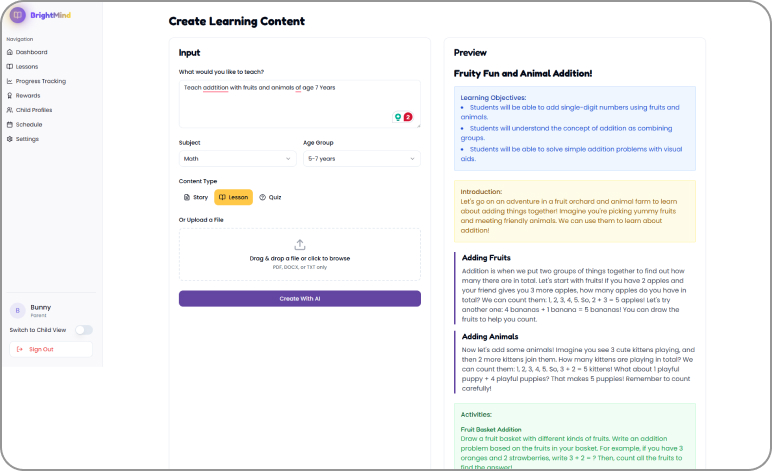Toggle Switch to Child View

click(x=84, y=330)
